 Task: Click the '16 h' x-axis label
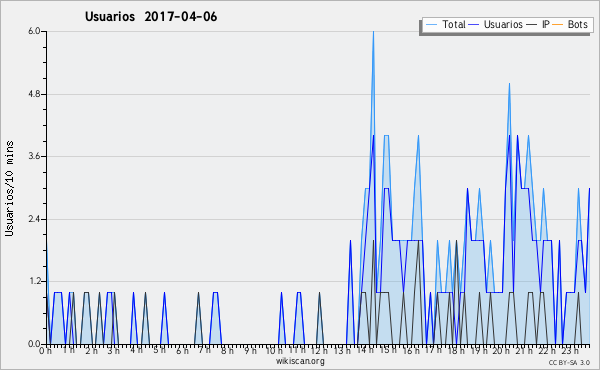pyautogui.click(x=411, y=351)
